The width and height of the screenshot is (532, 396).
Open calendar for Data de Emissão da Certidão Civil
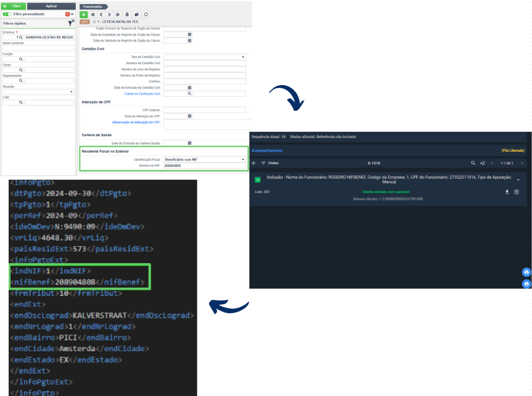(190, 87)
